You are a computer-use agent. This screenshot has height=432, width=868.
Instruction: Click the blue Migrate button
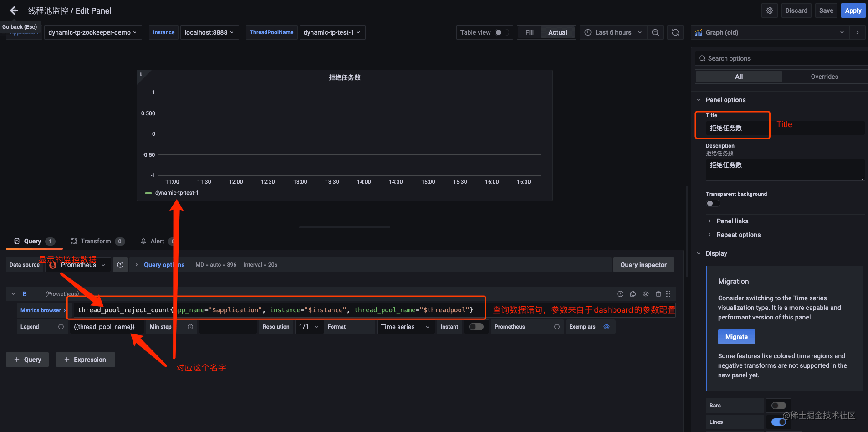click(x=736, y=337)
